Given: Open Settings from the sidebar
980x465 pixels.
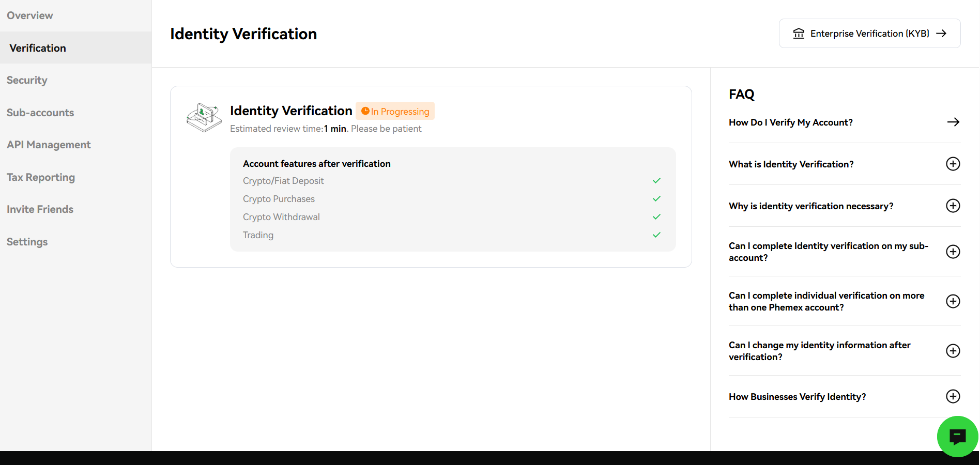Looking at the screenshot, I should (x=27, y=241).
